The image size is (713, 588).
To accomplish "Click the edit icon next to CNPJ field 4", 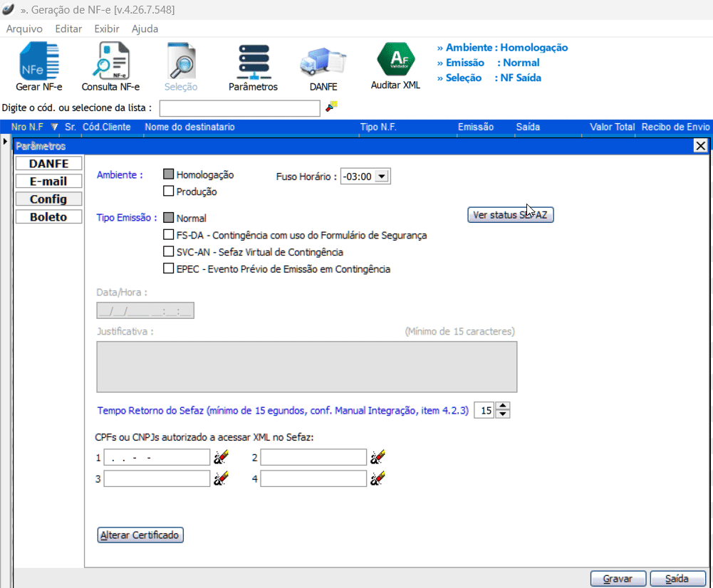I will click(378, 479).
